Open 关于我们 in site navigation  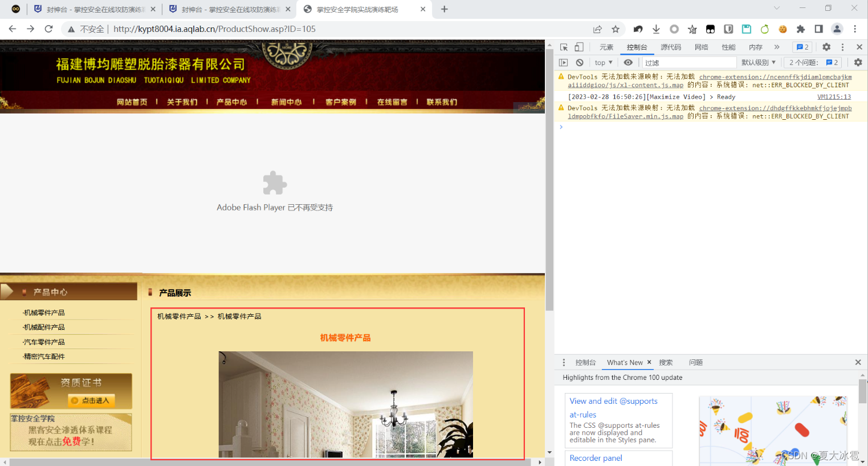coord(182,102)
